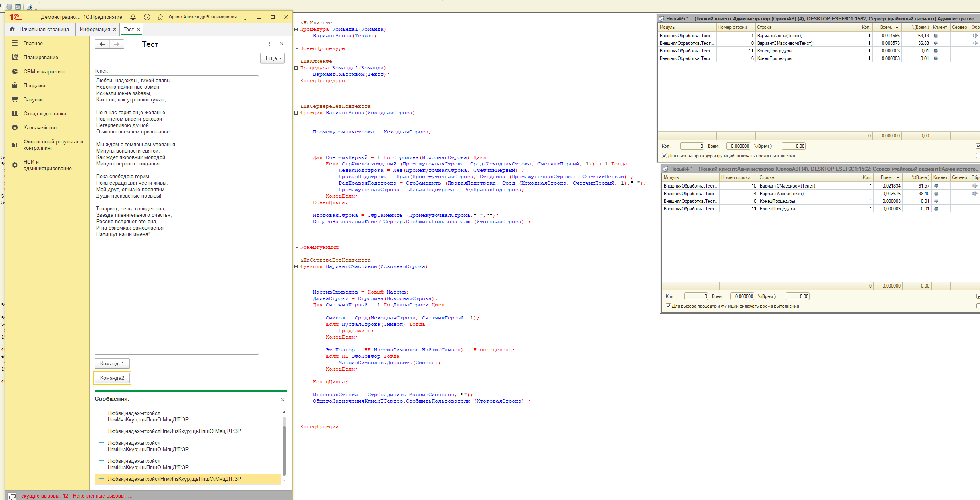Click the three-dots menu of Тест form

(269, 44)
